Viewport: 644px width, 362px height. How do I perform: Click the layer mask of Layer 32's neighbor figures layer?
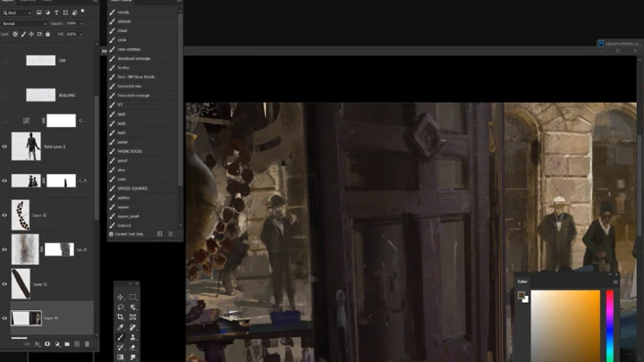click(61, 181)
